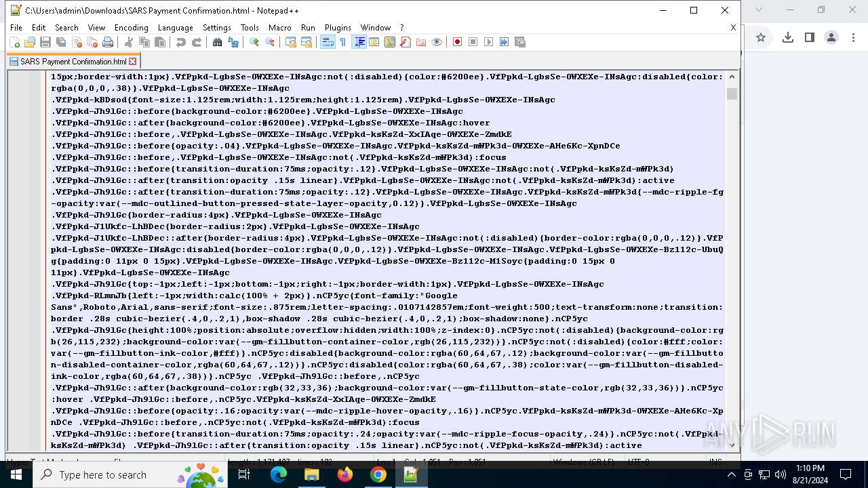Click the Playback macro icon

coord(489,42)
